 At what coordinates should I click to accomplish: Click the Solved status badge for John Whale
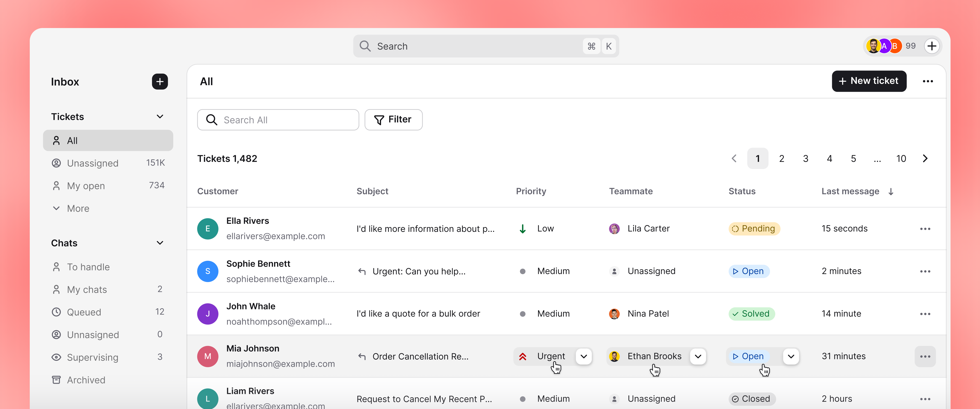tap(751, 314)
